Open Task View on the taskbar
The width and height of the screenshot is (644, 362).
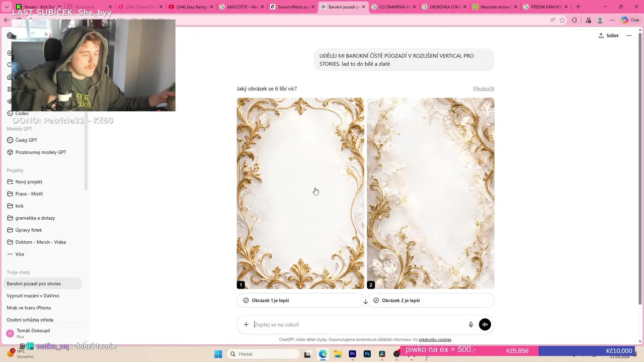[307, 354]
